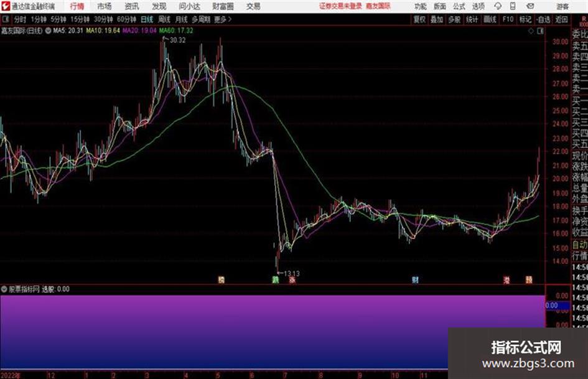588x379 pixels.
Task: Open the mobile phone icon in the title bar
Action: 513,6
